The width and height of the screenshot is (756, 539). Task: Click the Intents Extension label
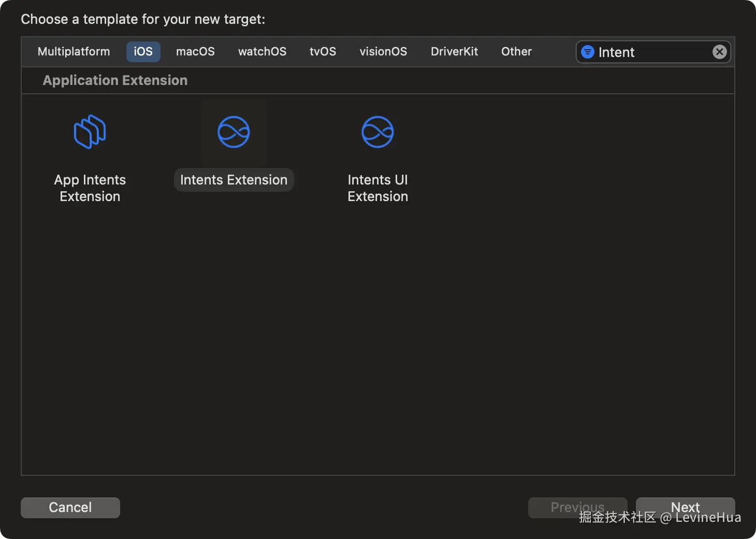pos(234,180)
